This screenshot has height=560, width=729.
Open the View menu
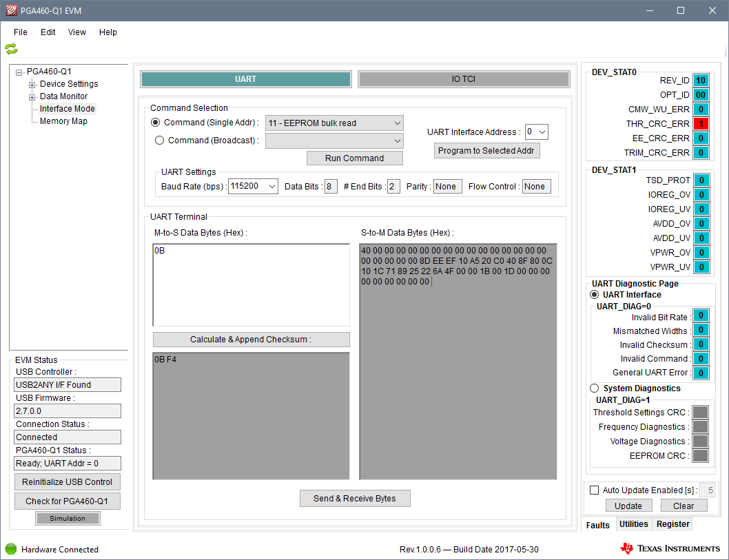click(x=76, y=32)
